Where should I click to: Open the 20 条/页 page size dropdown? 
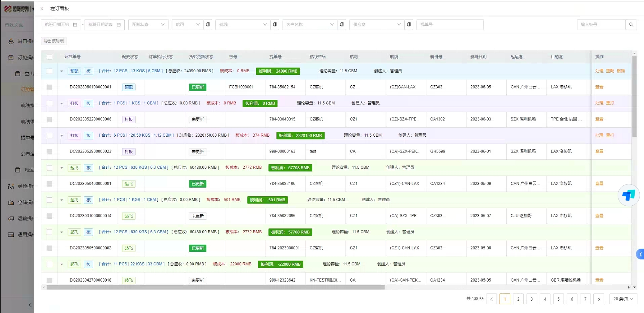click(x=623, y=299)
